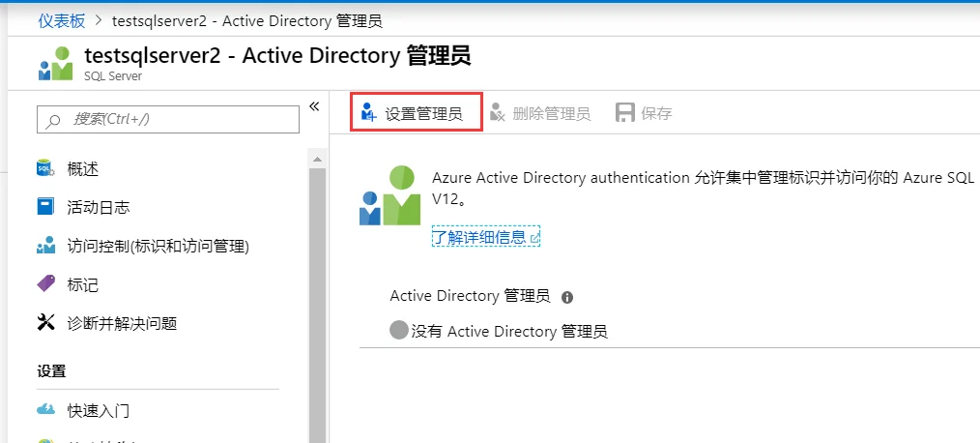
Task: Open 诊断并解决问题 in the sidebar
Action: (x=122, y=323)
